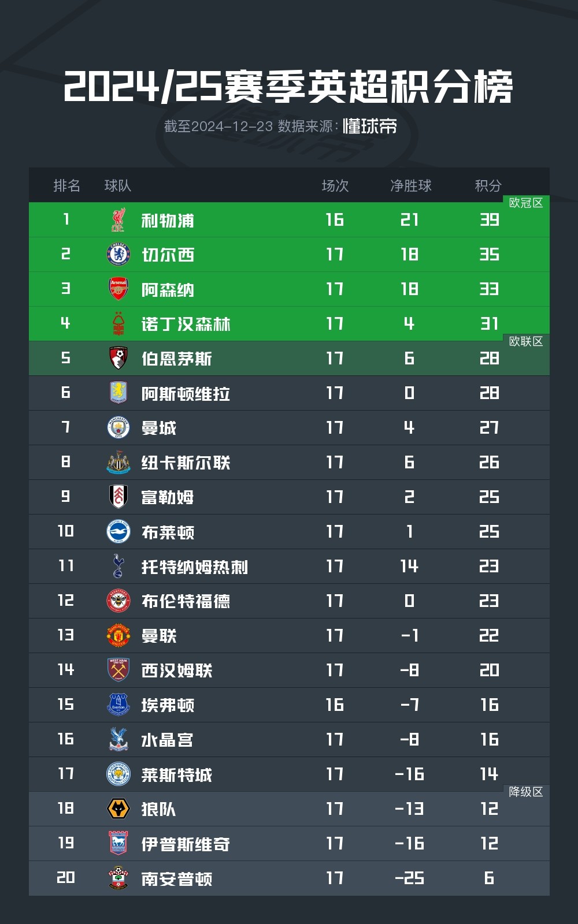Click the 降级区 zone label
The width and height of the screenshot is (578, 924).
(x=525, y=792)
